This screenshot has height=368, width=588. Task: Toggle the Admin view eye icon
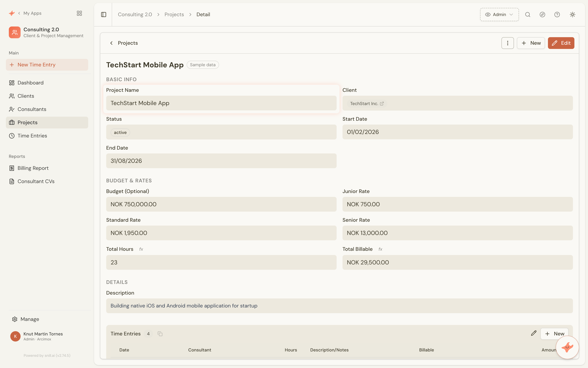coord(488,15)
